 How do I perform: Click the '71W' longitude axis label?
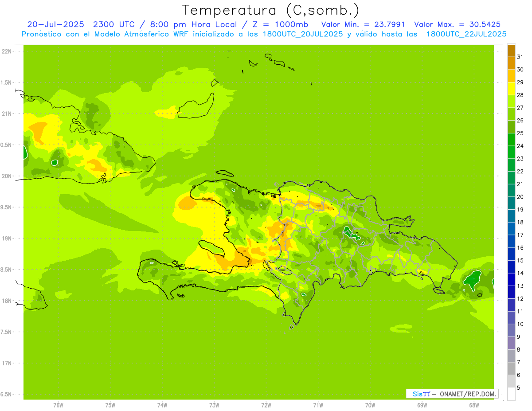[x=318, y=405]
